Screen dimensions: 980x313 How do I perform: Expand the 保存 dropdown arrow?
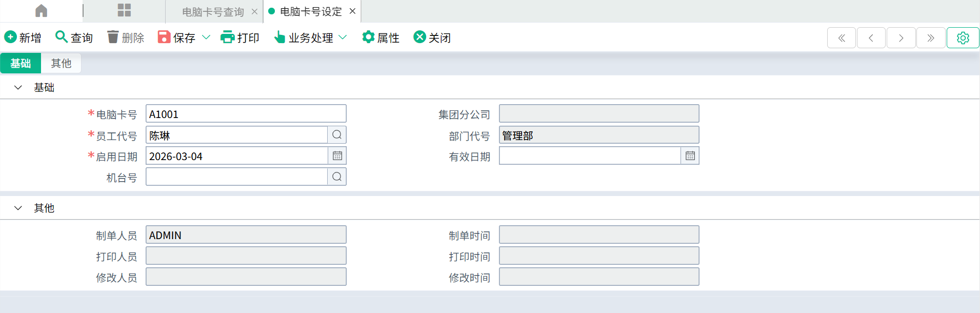click(x=206, y=37)
